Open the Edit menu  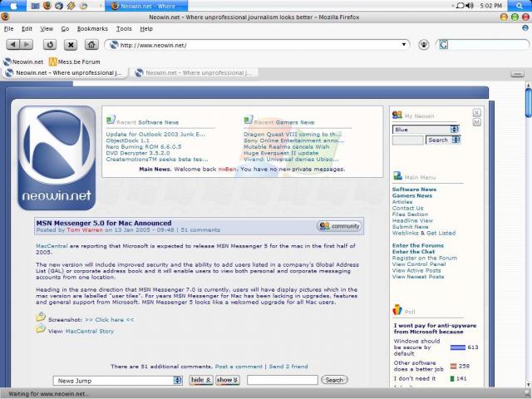click(x=27, y=29)
